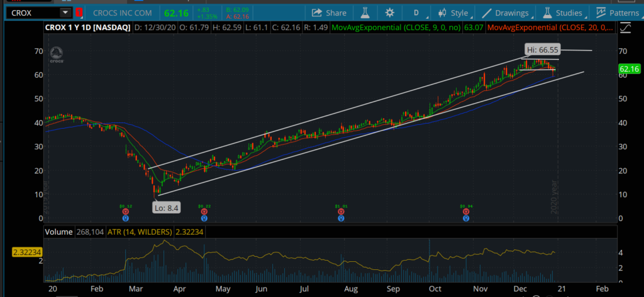Image resolution: width=644 pixels, height=297 pixels.
Task: Click the $0.12 earnings value label
Action: click(126, 207)
